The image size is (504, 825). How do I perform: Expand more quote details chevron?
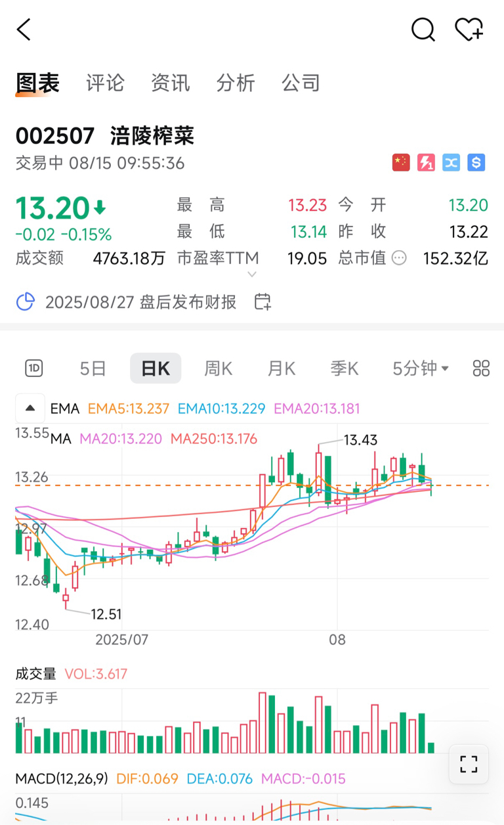(252, 275)
